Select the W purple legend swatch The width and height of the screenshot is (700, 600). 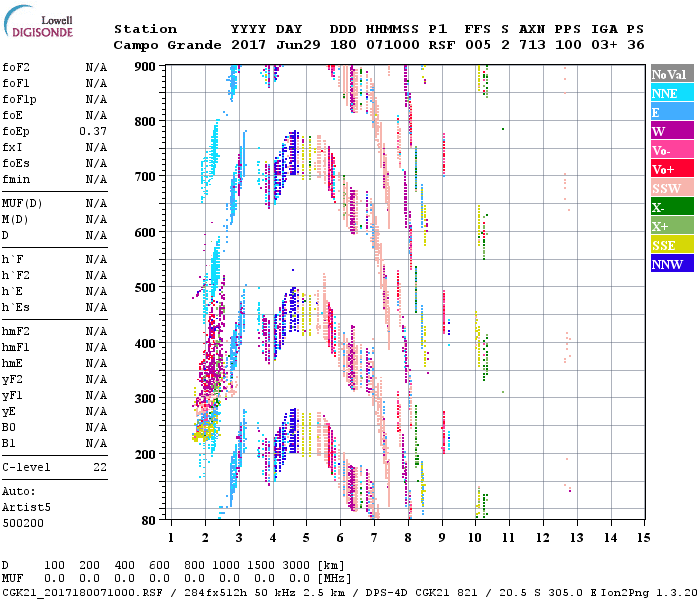[x=672, y=131]
